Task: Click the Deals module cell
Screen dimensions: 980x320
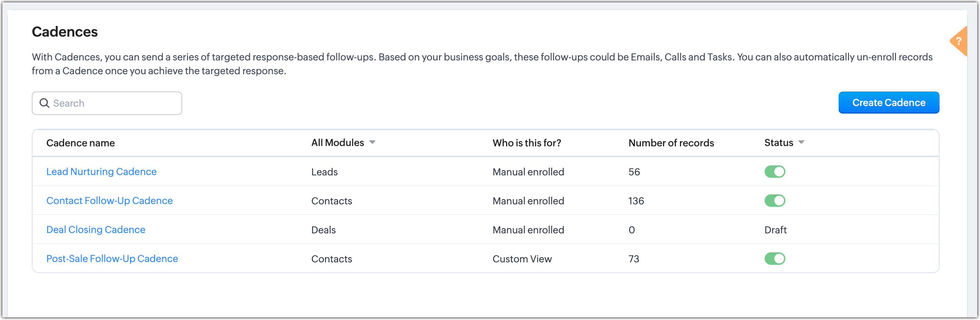Action: click(323, 230)
